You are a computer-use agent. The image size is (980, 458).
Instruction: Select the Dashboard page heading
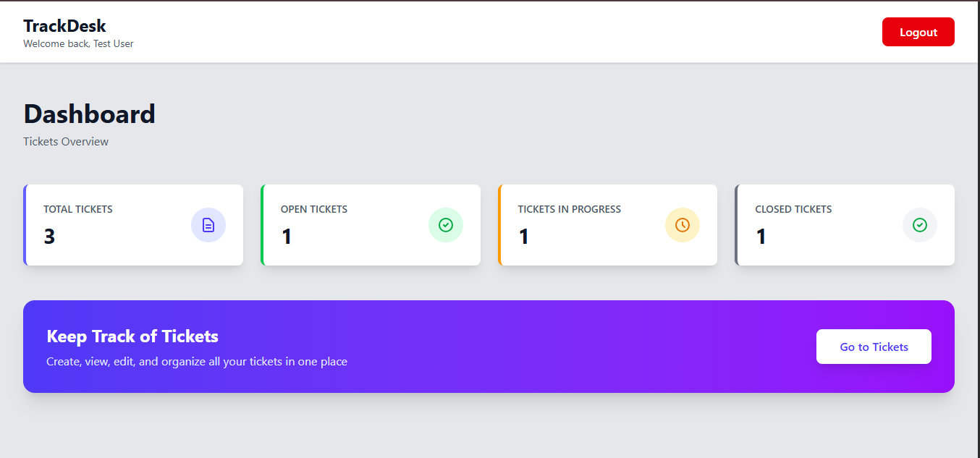pyautogui.click(x=89, y=114)
